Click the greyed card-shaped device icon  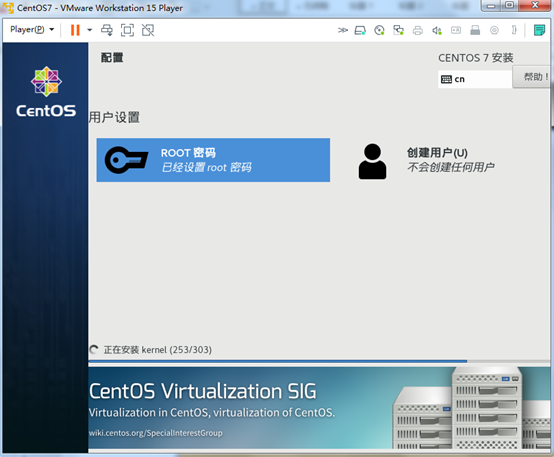click(x=456, y=30)
